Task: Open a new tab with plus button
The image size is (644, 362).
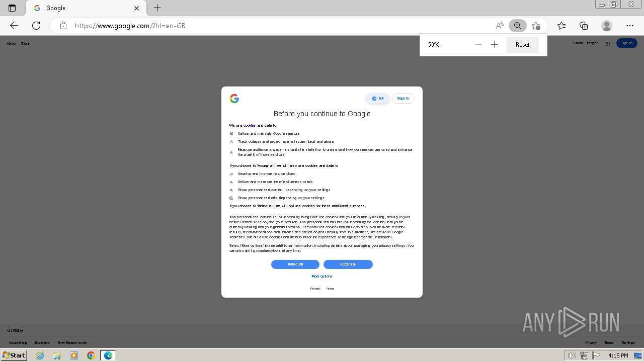Action: click(157, 8)
